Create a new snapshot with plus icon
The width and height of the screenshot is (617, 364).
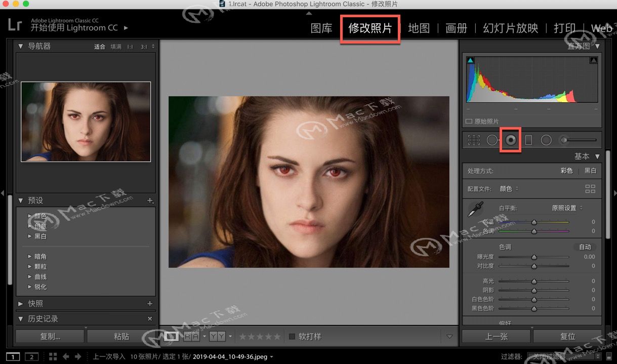point(150,304)
